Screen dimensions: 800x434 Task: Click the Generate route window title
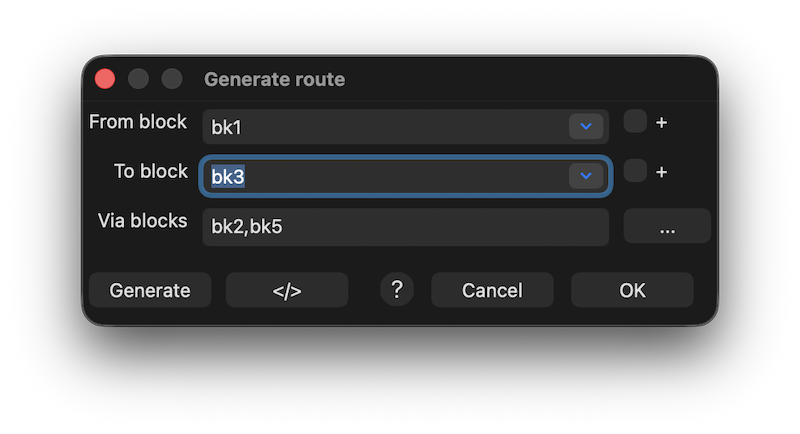[275, 79]
